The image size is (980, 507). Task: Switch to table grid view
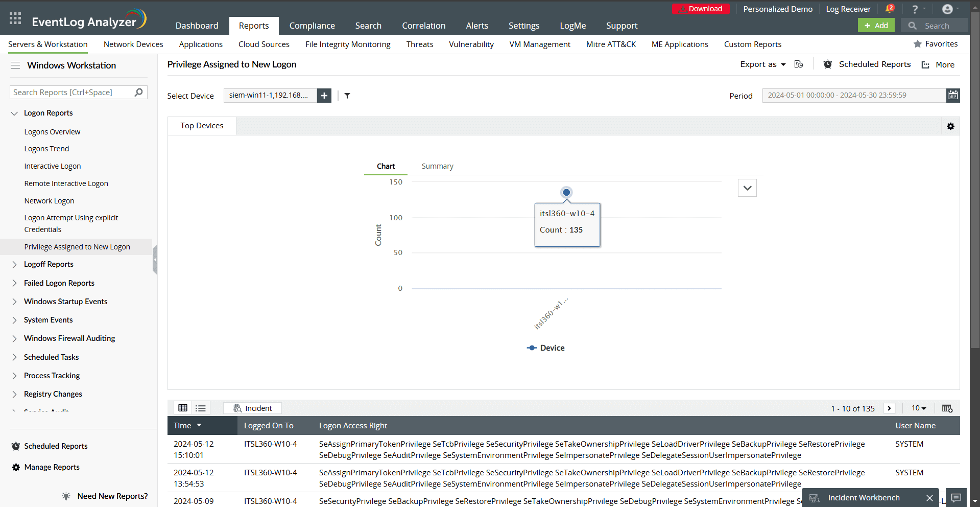pyautogui.click(x=183, y=408)
